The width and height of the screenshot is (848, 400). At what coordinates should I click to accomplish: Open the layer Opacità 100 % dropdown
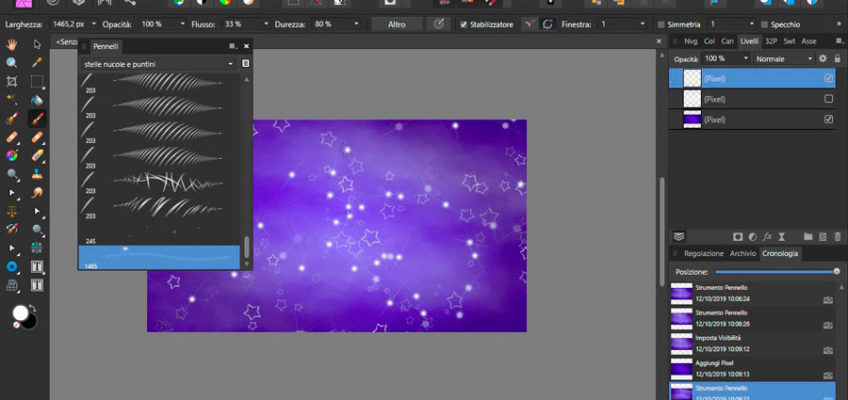point(746,58)
